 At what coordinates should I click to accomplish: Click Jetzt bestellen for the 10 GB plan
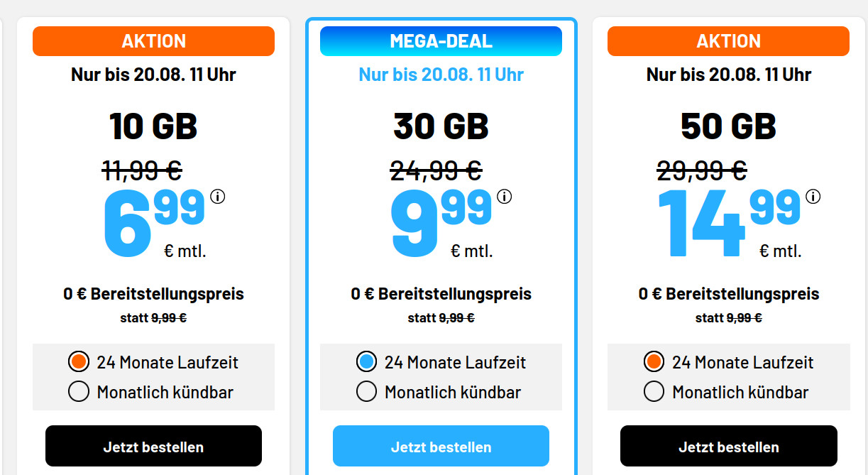point(153,446)
